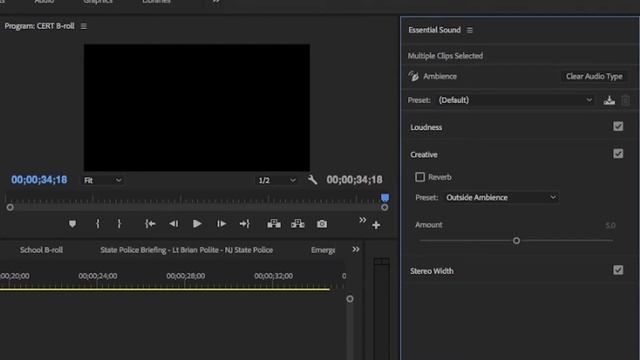Open the (Default) preset dropdown
640x360 pixels.
(515, 100)
